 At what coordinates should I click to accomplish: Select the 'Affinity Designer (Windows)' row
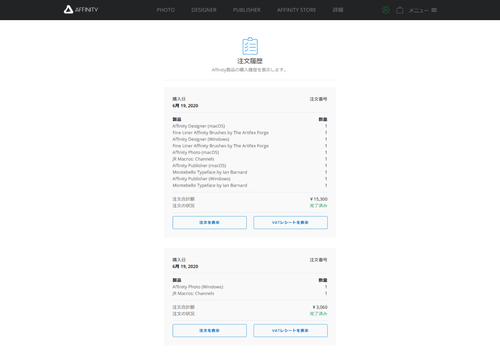point(250,139)
